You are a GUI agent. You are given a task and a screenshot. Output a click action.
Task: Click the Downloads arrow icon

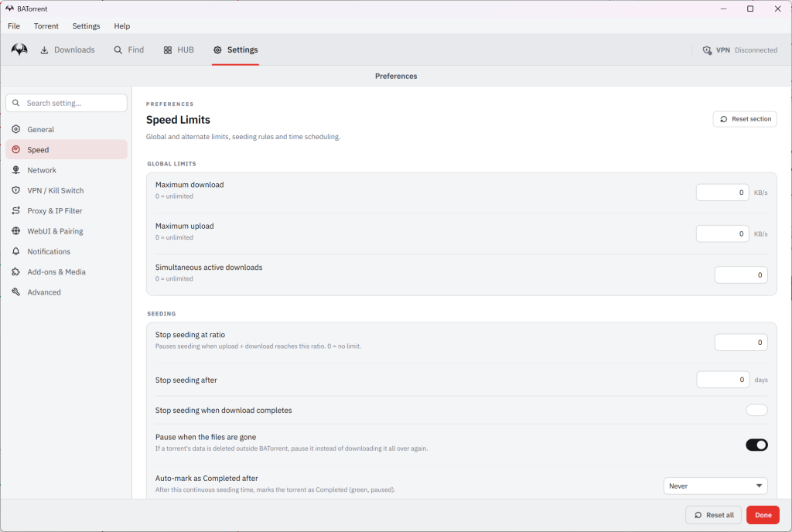tap(44, 50)
